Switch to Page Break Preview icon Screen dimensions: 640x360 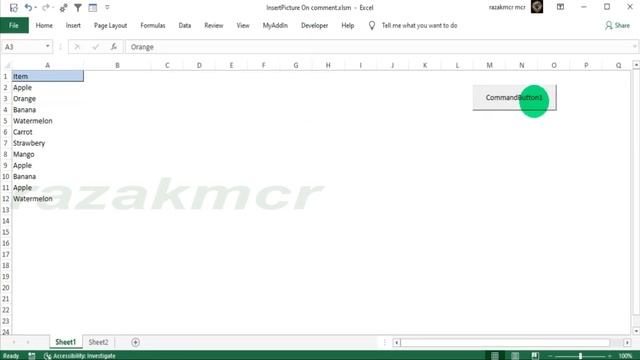[x=535, y=356]
